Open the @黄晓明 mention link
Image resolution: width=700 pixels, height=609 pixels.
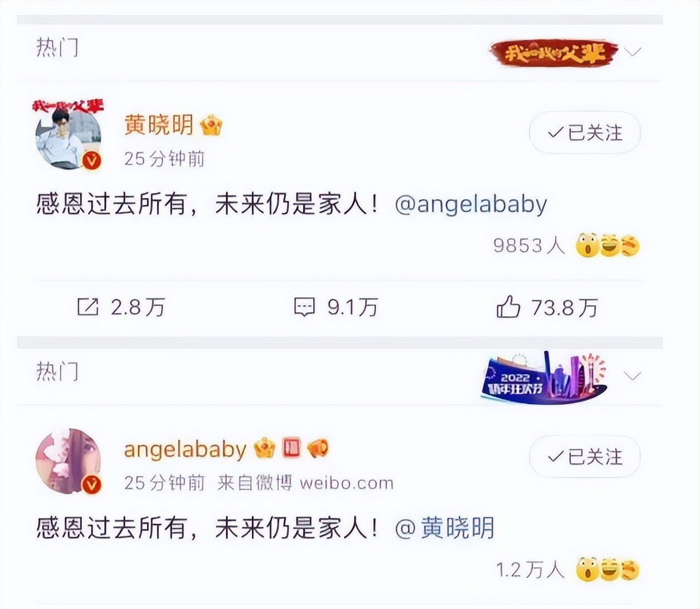444,528
